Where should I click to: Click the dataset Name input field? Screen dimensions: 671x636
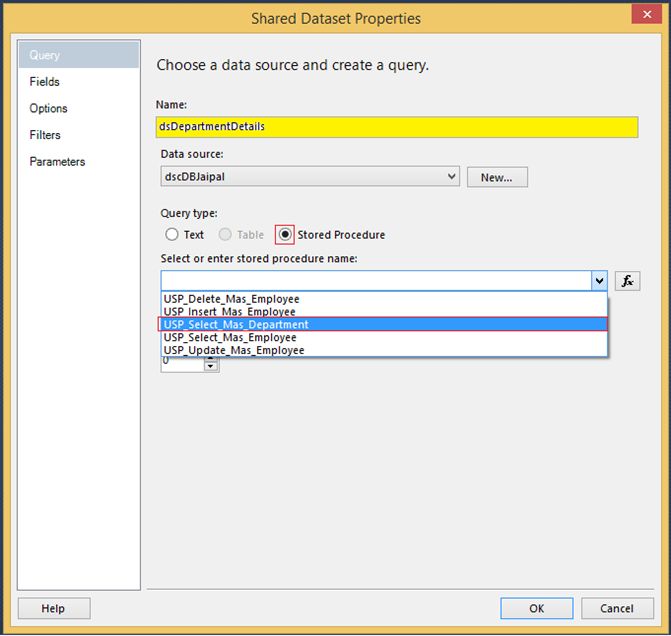(x=397, y=127)
